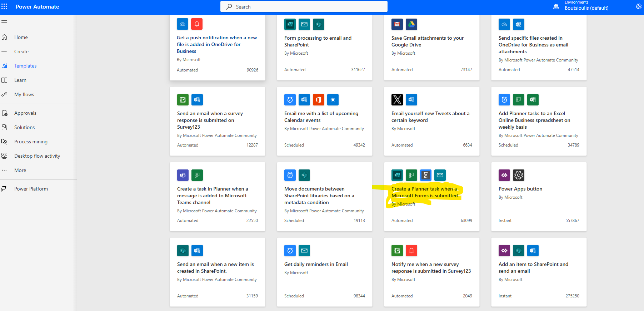Click the Survey123 icon on Send email survey card
The width and height of the screenshot is (644, 311).
point(183,100)
